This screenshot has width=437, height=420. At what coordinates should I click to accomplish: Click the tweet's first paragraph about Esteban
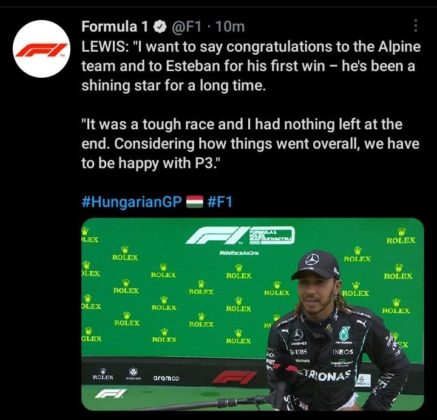251,66
